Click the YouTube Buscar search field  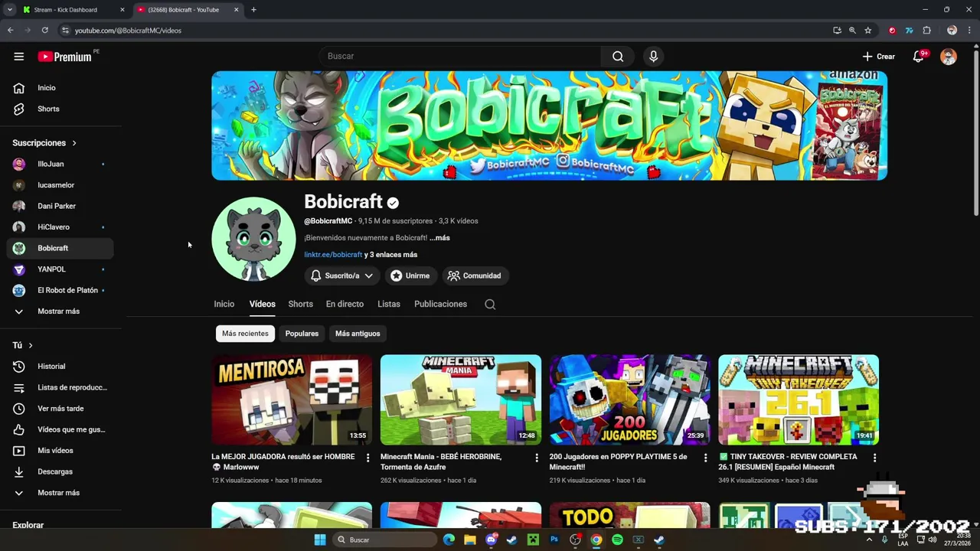coord(459,56)
